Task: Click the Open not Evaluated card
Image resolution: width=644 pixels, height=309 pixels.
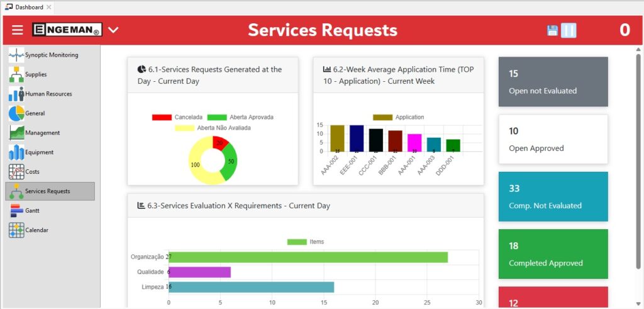Action: point(553,82)
